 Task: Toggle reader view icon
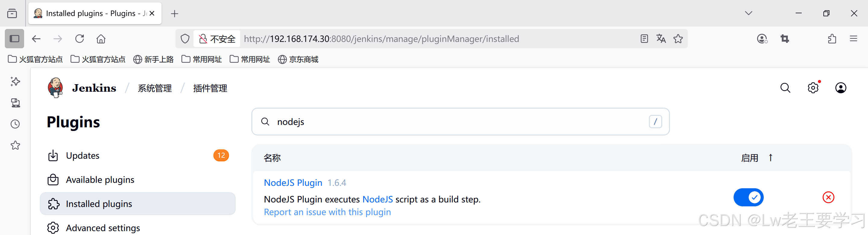point(644,39)
